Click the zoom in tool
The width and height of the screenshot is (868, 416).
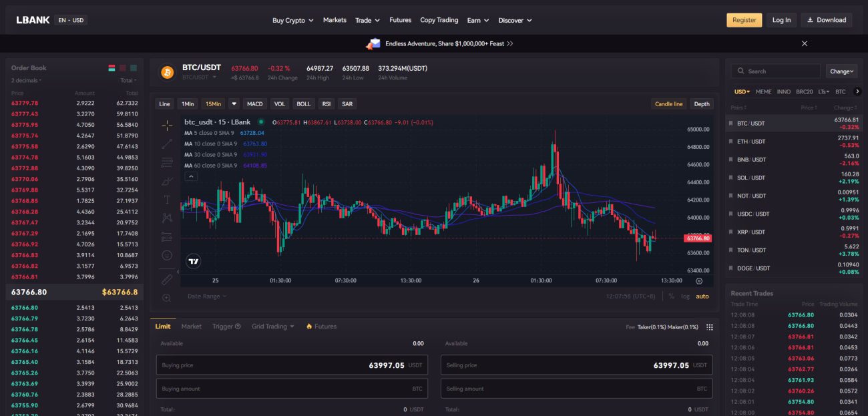[167, 298]
